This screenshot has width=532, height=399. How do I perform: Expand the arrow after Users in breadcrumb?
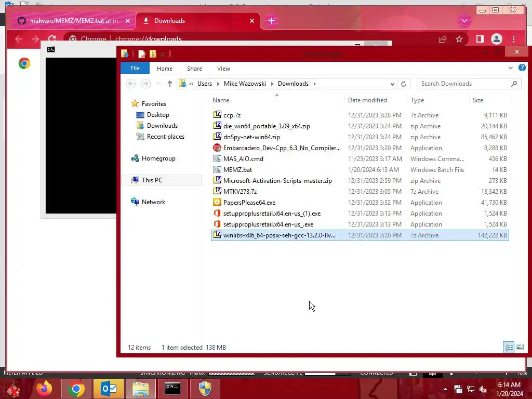tap(218, 84)
